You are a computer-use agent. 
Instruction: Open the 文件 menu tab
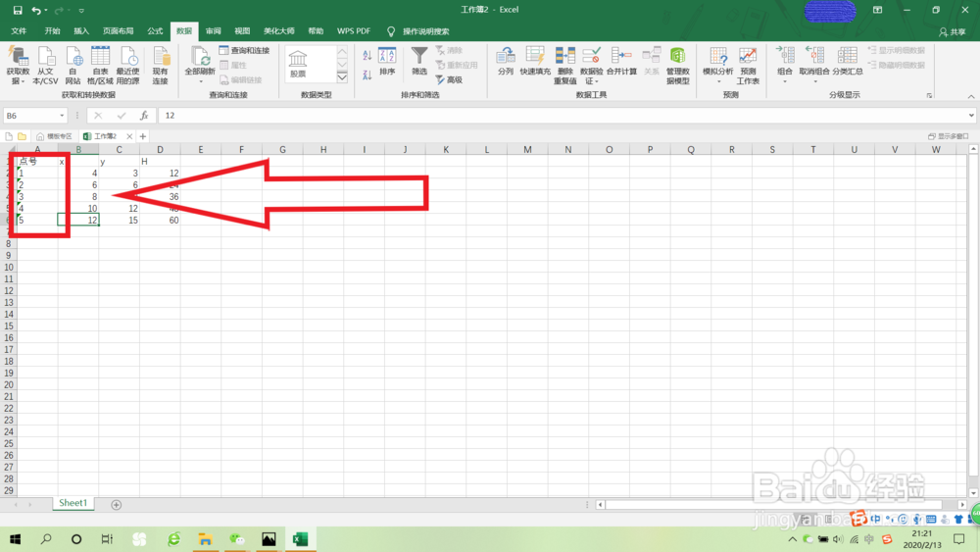[19, 30]
